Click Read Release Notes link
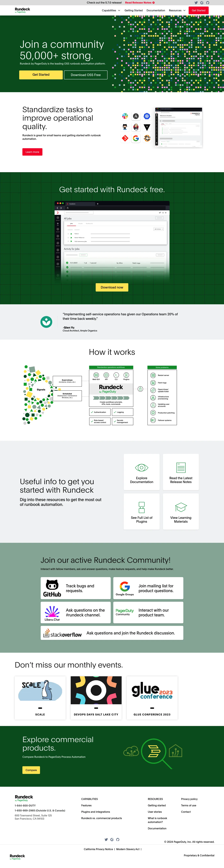This screenshot has height=868, width=224. coord(140,3)
